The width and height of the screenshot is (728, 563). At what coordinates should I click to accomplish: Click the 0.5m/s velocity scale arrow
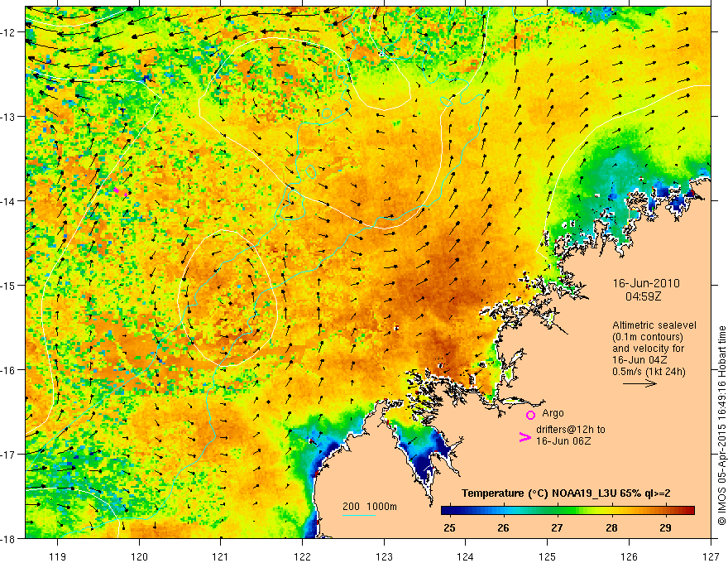639,383
